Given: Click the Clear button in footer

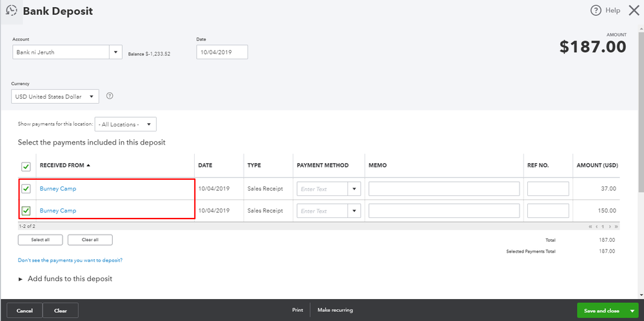Looking at the screenshot, I should pyautogui.click(x=61, y=311).
